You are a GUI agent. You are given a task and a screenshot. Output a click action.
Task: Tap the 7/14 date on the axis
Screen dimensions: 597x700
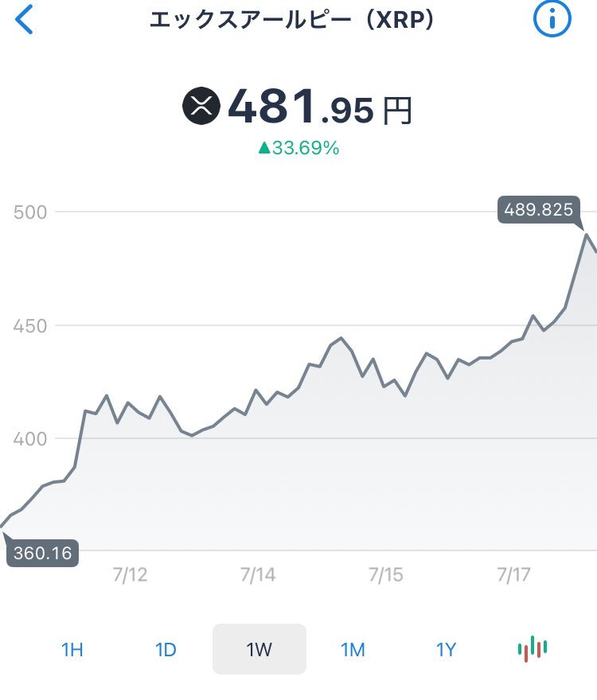point(258,574)
